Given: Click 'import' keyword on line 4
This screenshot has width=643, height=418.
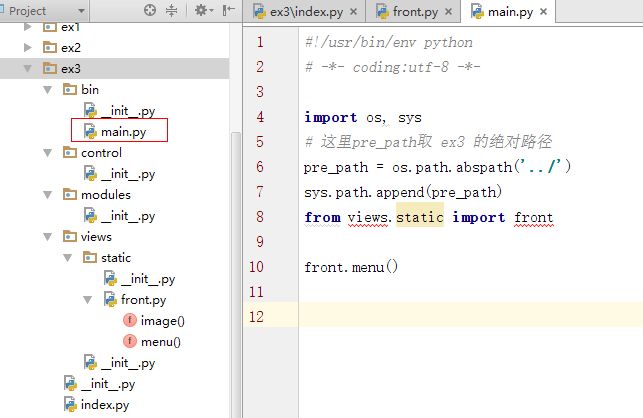Looking at the screenshot, I should click(x=331, y=118).
